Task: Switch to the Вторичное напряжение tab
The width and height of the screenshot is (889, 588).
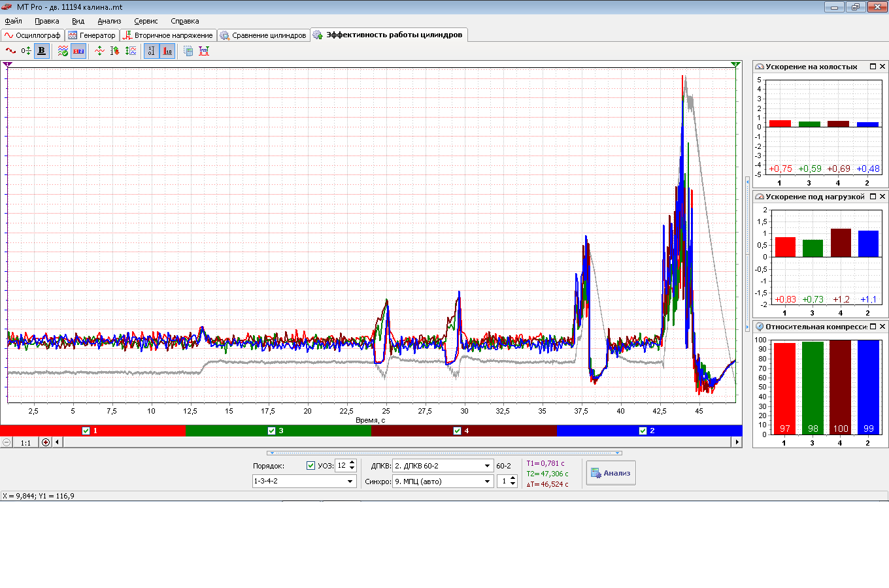Action: [168, 35]
